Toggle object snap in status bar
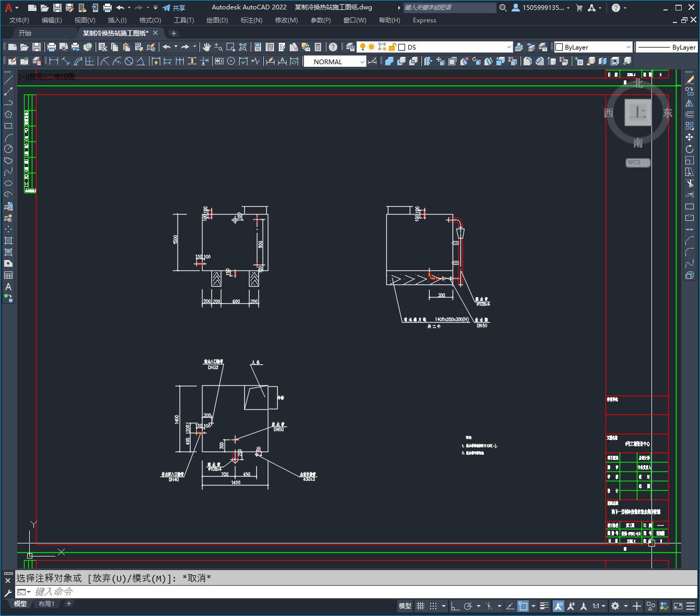The height and width of the screenshot is (616, 700). (x=523, y=606)
